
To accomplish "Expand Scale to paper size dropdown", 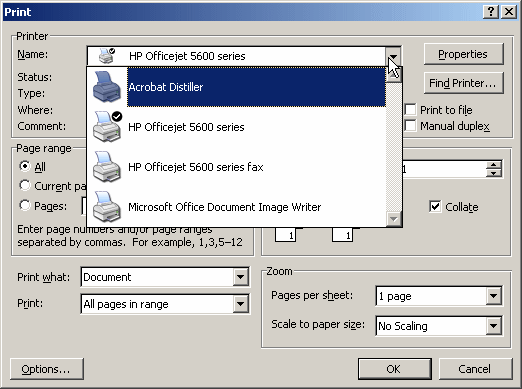I will pos(493,326).
